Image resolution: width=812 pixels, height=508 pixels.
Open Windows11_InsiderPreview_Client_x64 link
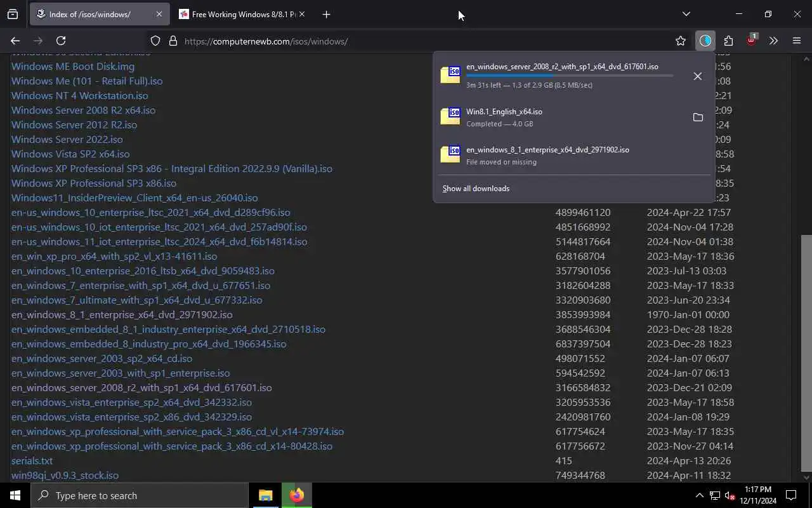[x=134, y=197]
